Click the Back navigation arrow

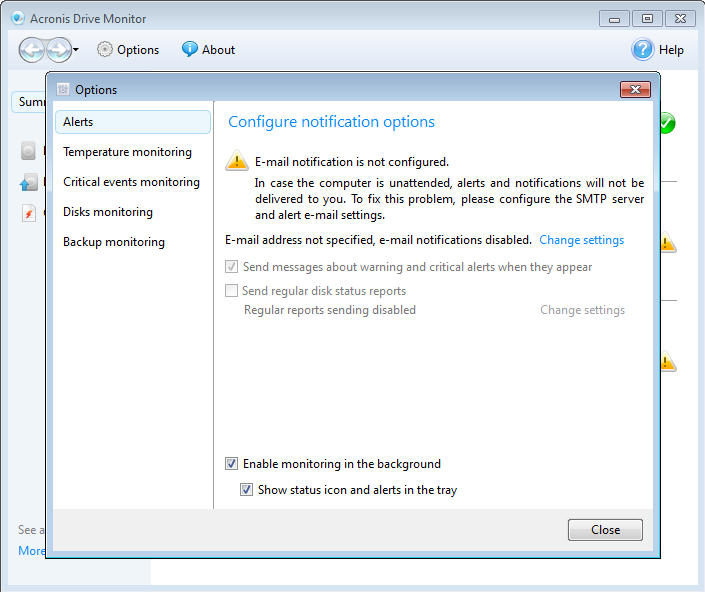(x=31, y=50)
